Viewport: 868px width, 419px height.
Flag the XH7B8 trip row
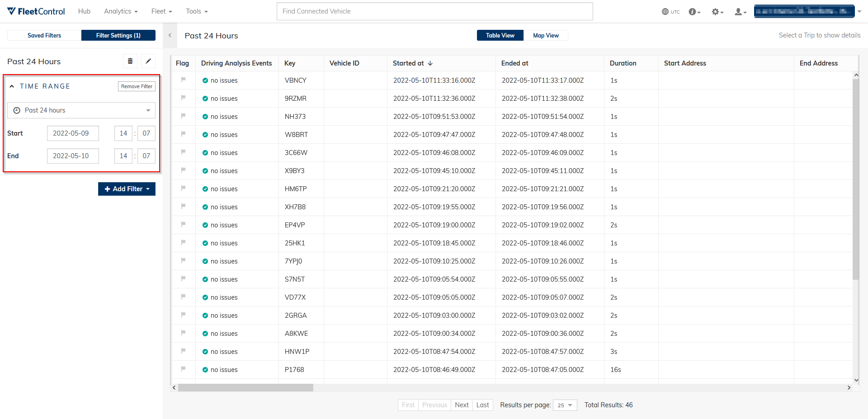pos(183,206)
